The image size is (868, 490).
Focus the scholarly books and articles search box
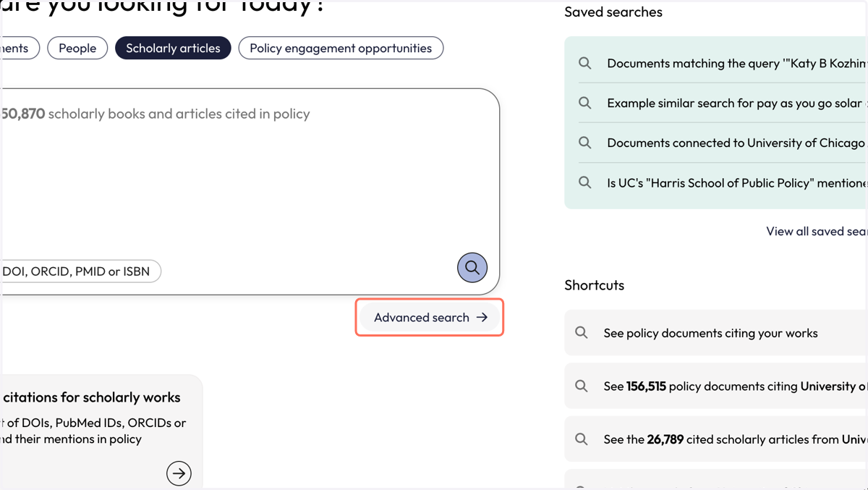[x=250, y=191]
